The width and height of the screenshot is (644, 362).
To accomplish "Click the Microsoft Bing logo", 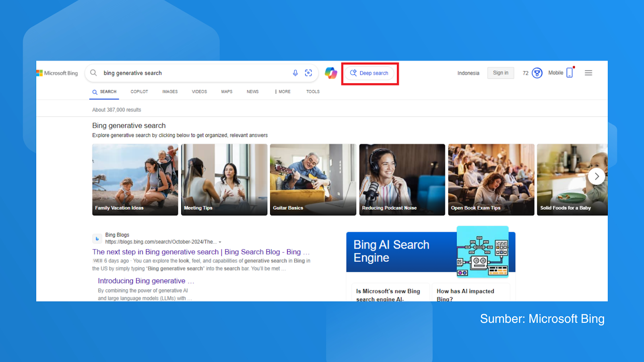I will pyautogui.click(x=57, y=73).
